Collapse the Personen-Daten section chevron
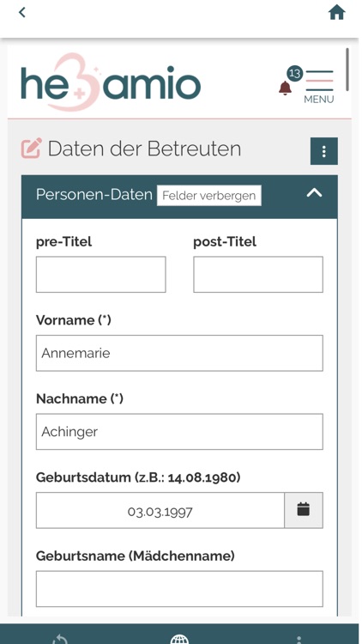362x644 pixels. click(x=314, y=193)
